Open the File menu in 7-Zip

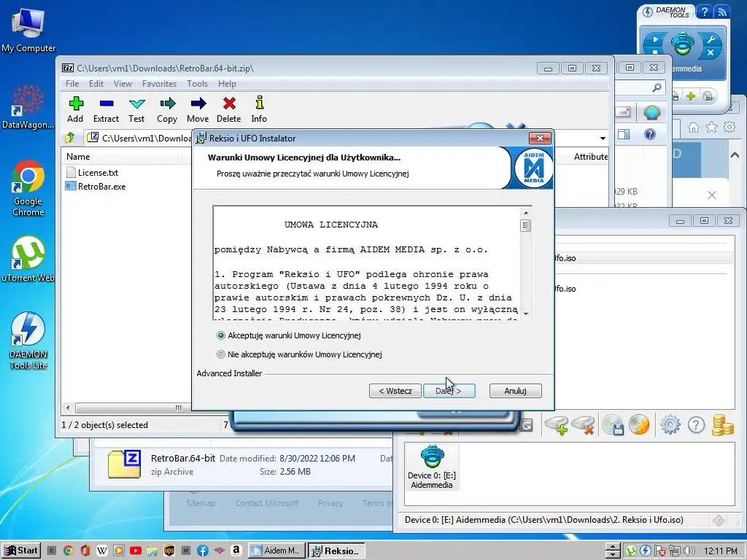click(x=72, y=84)
